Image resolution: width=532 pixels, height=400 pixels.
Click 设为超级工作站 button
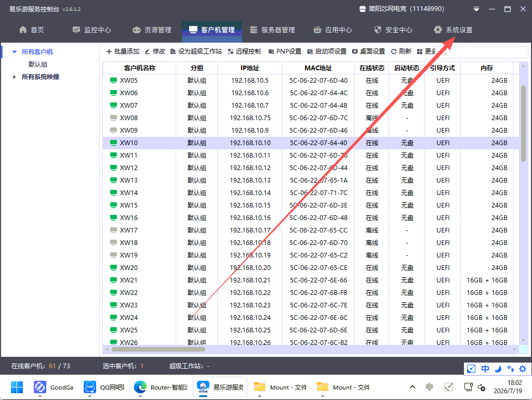point(196,51)
